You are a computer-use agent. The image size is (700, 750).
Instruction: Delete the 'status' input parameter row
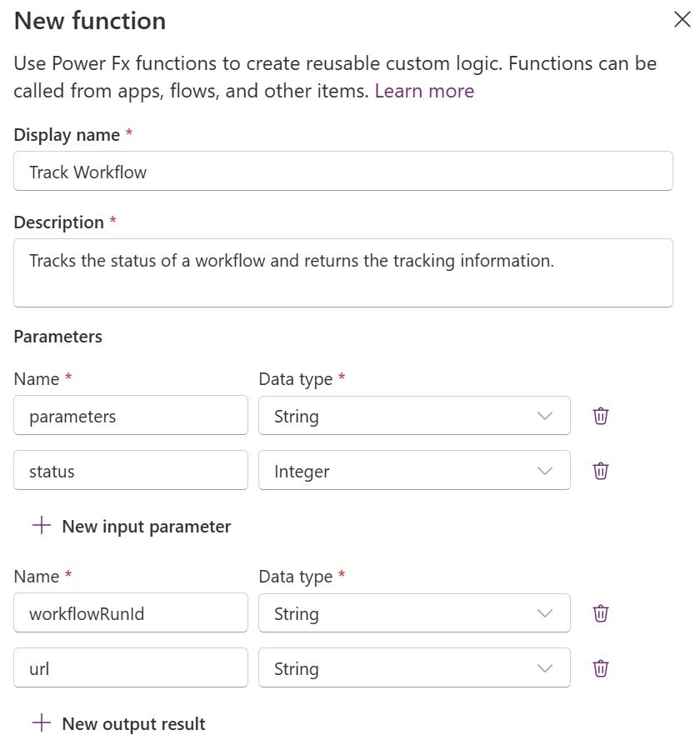(601, 471)
